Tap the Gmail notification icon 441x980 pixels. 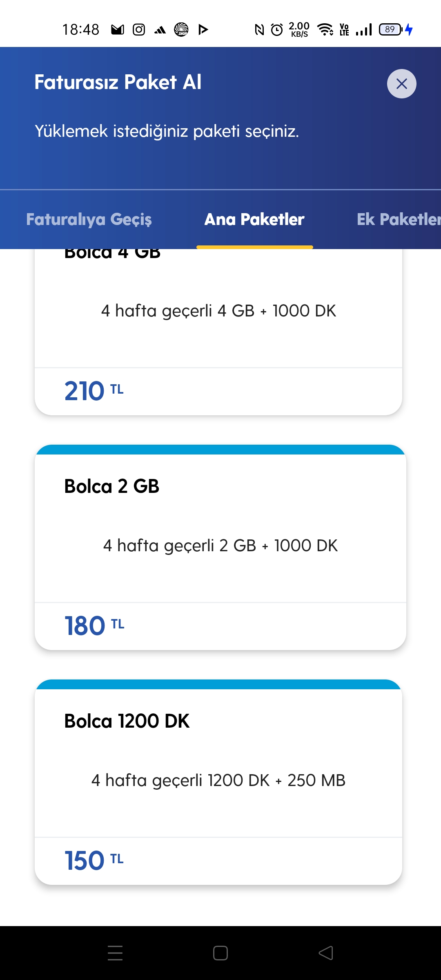tap(118, 29)
